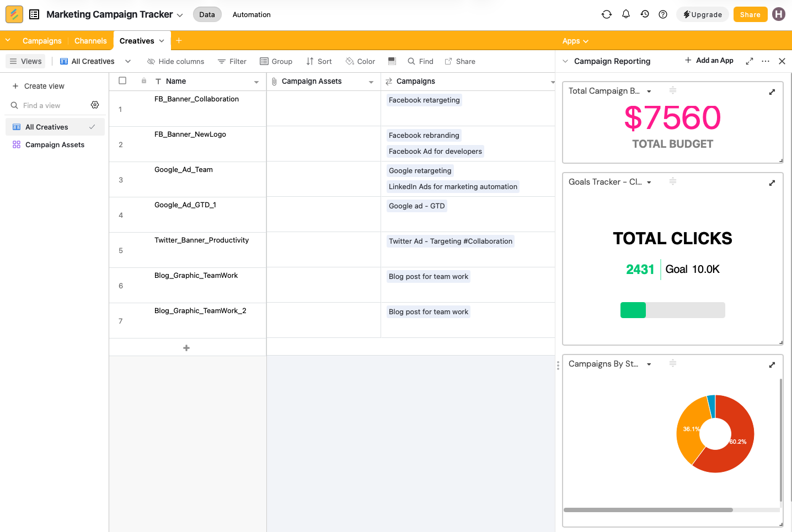Open base snapshot history clock icon

point(645,14)
